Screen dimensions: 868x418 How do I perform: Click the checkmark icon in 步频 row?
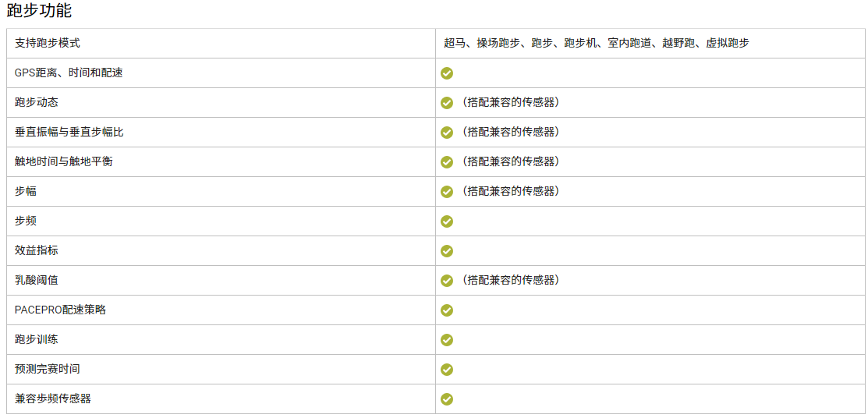[x=447, y=221]
